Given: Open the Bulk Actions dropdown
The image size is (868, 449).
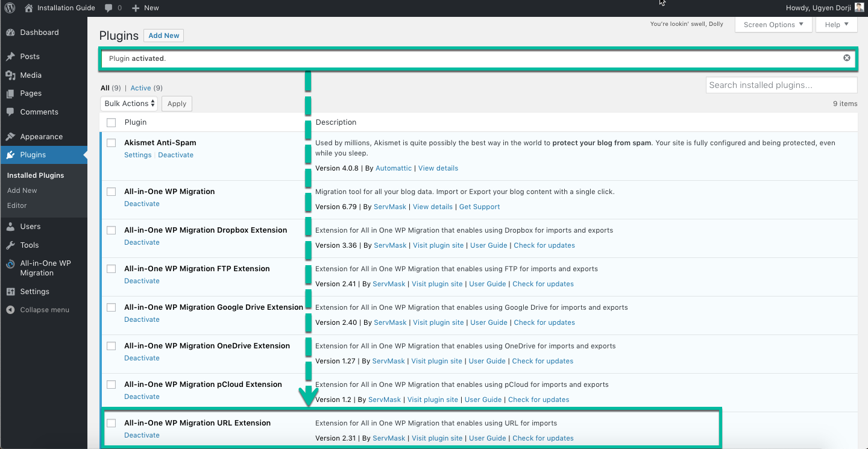Looking at the screenshot, I should coord(130,104).
